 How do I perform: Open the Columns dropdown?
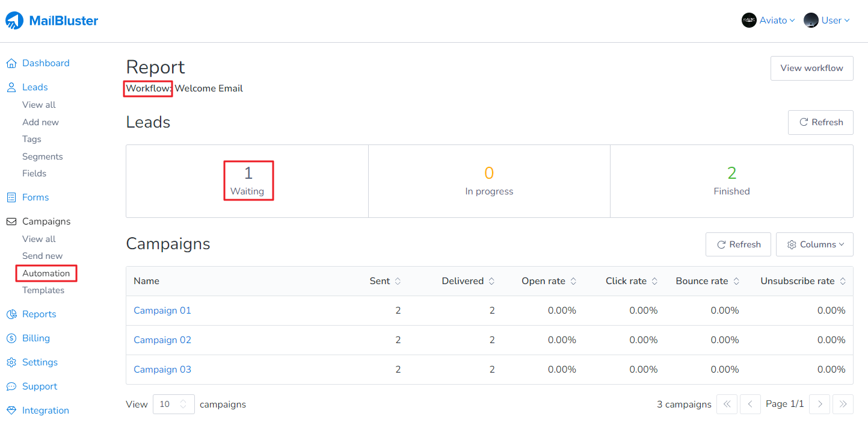tap(814, 244)
